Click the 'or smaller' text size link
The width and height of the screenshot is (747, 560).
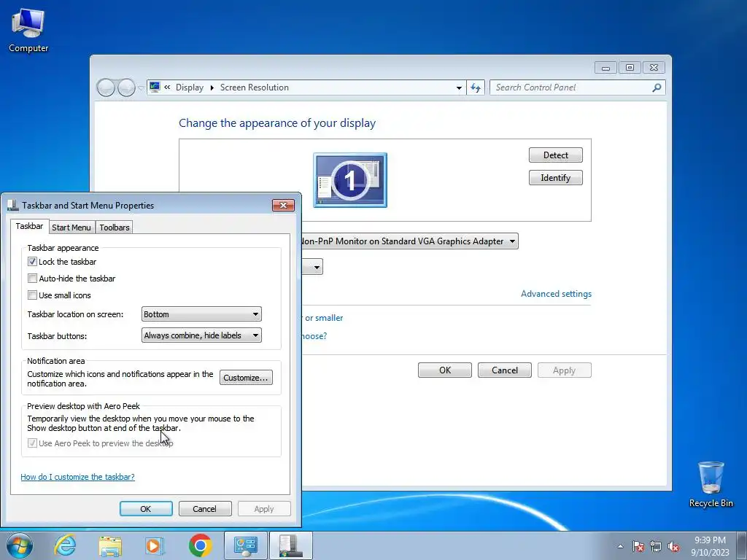[x=324, y=318]
